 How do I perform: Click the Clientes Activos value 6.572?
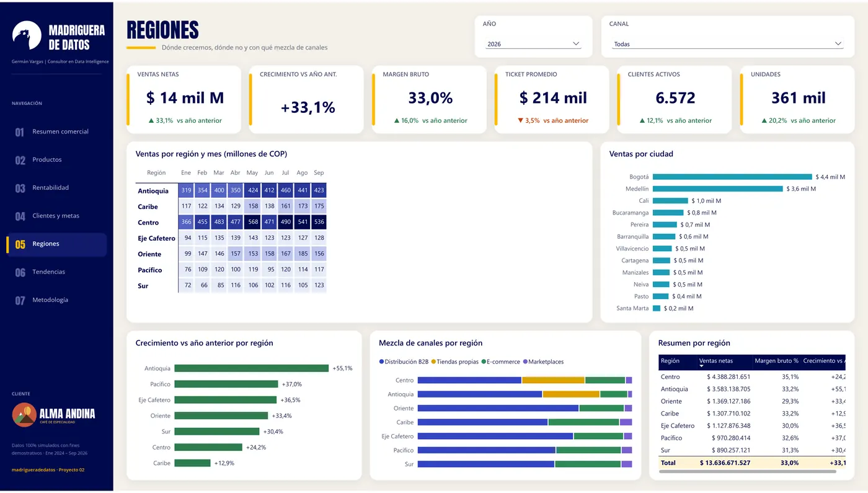tap(675, 98)
